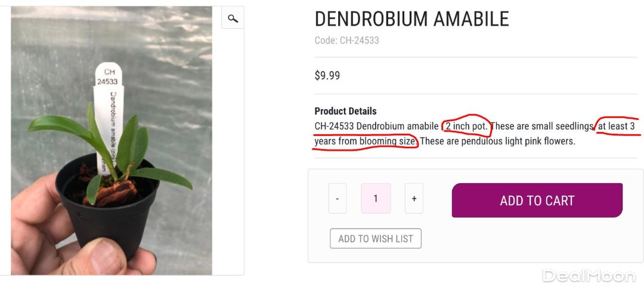Click the underlined "at least 3" phrase
The height and width of the screenshot is (290, 644).
coord(617,127)
